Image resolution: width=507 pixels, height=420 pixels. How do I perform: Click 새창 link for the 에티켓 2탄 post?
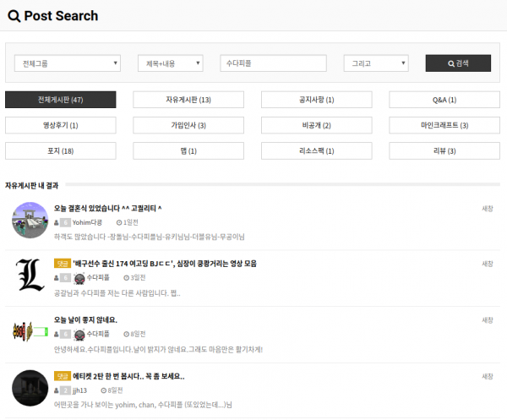click(488, 376)
